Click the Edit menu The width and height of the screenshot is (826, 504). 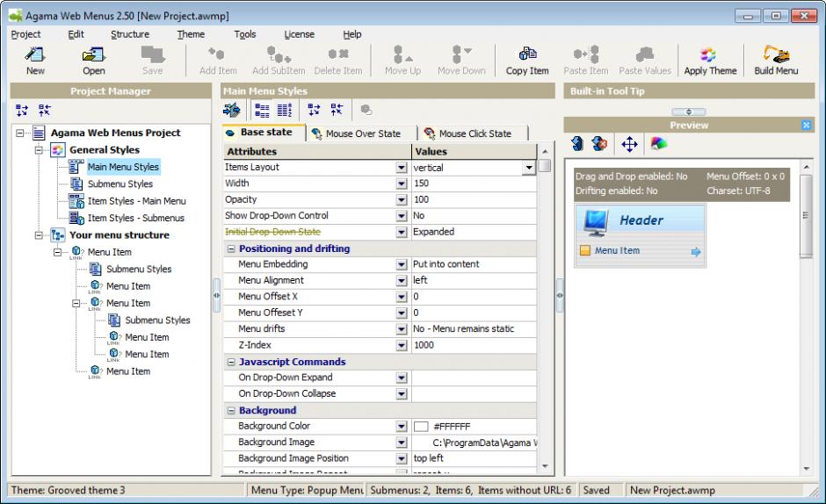[x=76, y=34]
